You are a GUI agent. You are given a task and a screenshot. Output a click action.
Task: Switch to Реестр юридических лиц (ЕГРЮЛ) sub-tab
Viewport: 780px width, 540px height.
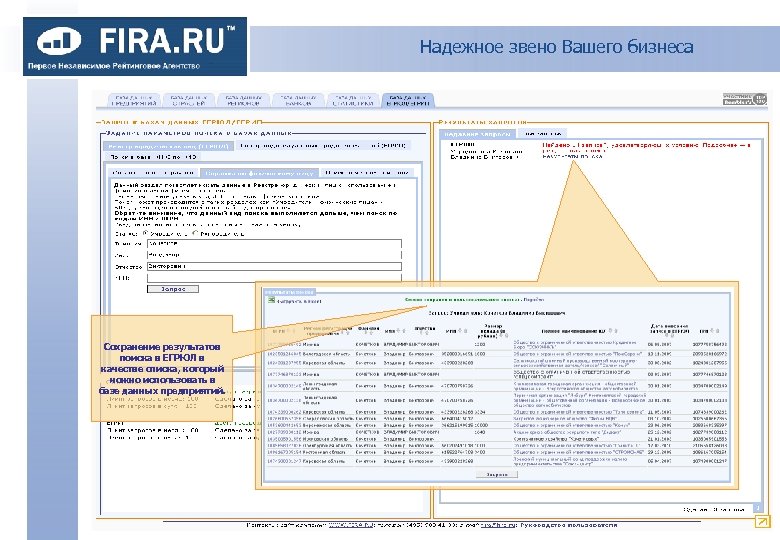click(x=168, y=146)
